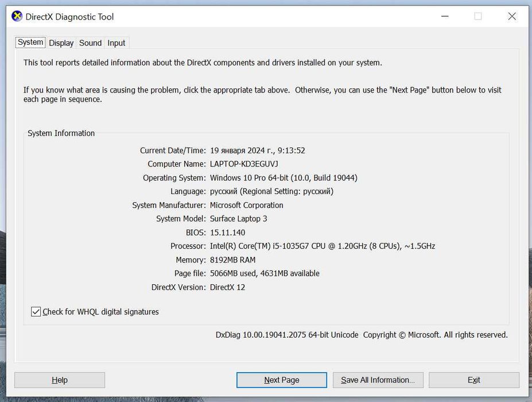Click the BIOS value 15.11.140
This screenshot has width=532, height=402.
coord(228,233)
